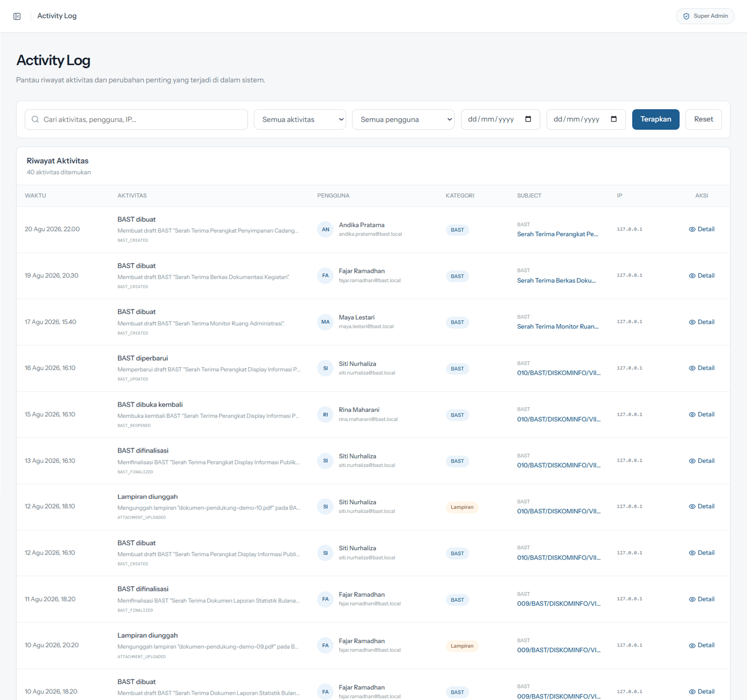Click BAST_REOPENED code text
This screenshot has width=747, height=700.
coord(134,426)
